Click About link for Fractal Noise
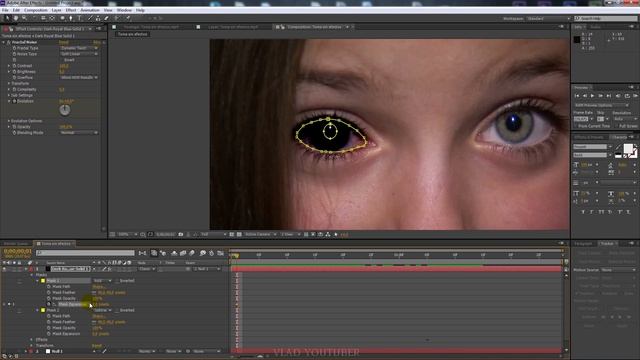This screenshot has width=640, height=360. (x=97, y=42)
